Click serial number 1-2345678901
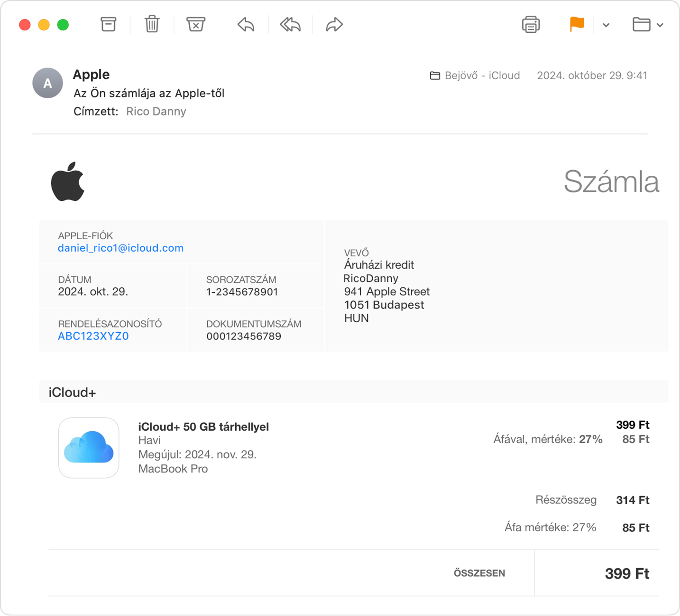This screenshot has width=680, height=616. (242, 292)
